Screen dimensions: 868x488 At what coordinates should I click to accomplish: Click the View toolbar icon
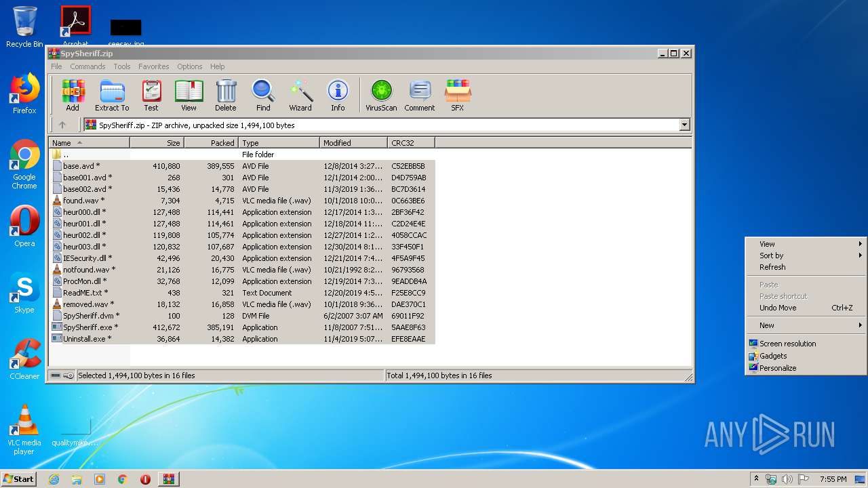pos(189,96)
